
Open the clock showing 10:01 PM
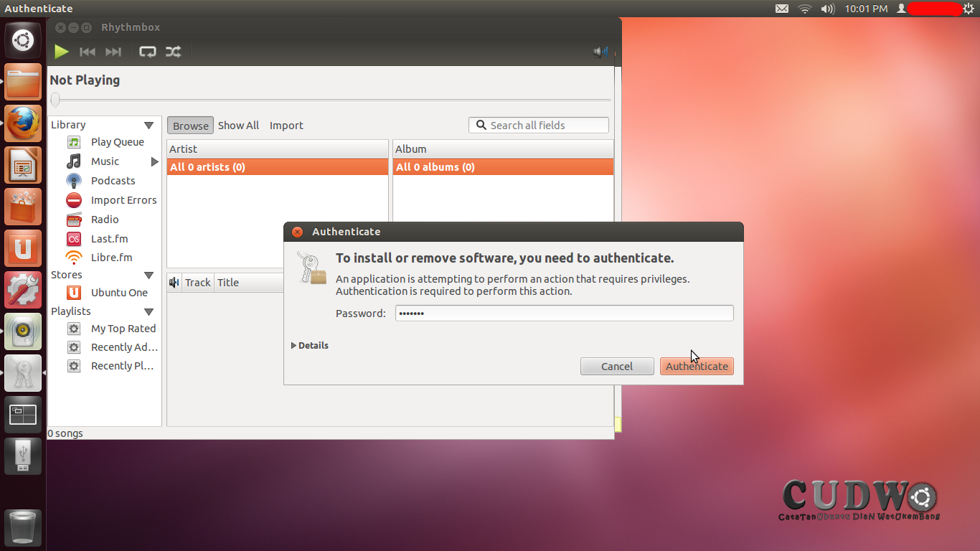pyautogui.click(x=866, y=9)
